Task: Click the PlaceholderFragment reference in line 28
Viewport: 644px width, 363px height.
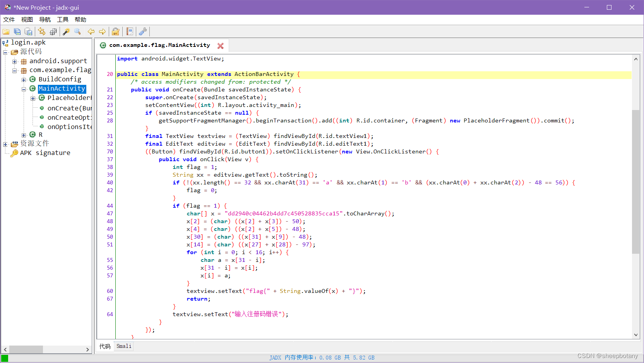Action: pos(497,120)
